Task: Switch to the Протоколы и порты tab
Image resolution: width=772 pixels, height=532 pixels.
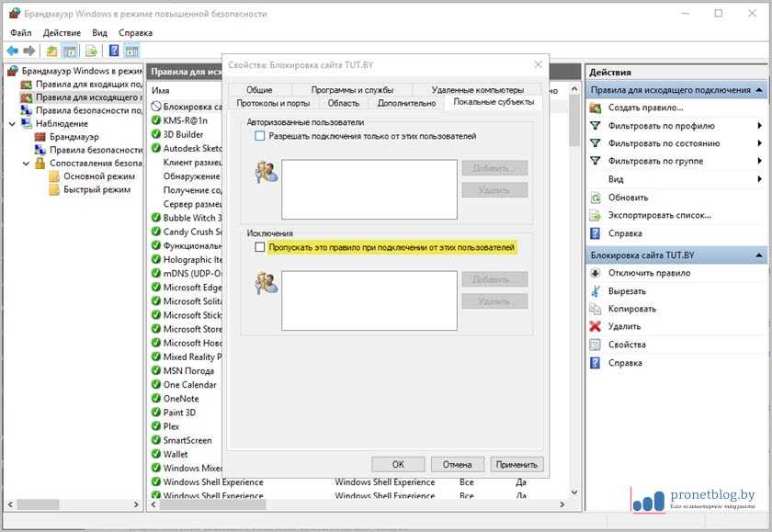Action: pos(273,103)
